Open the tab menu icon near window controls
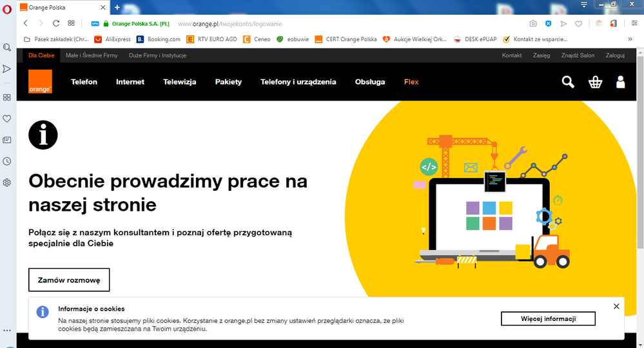Screen dimensions: 644x348 pyautogui.click(x=584, y=5)
